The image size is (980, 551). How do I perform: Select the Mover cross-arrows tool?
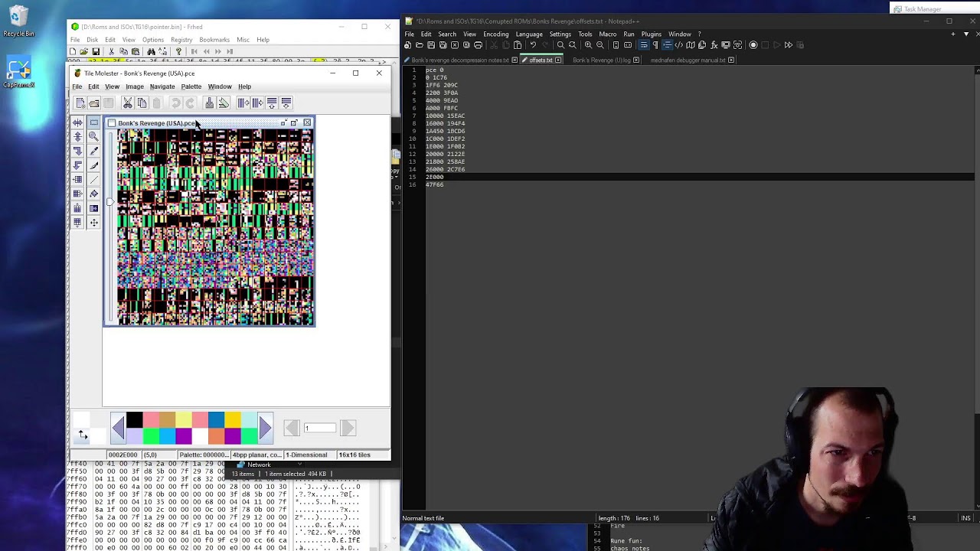point(93,222)
